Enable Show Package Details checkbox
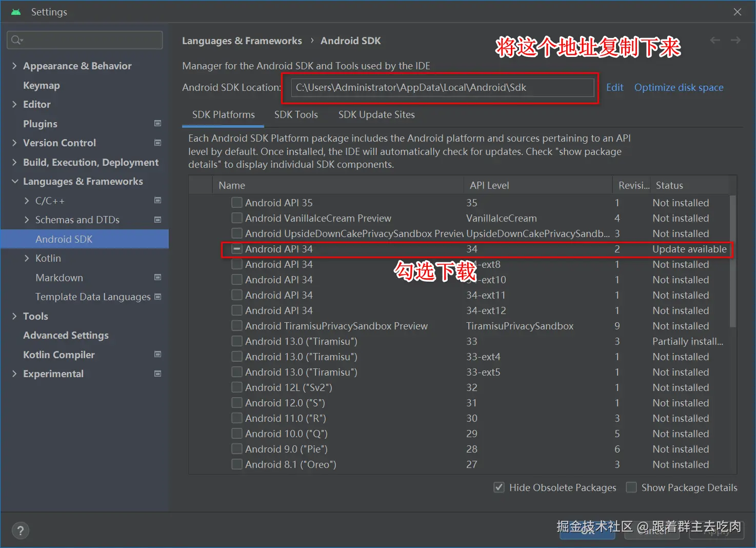The height and width of the screenshot is (548, 756). click(631, 487)
